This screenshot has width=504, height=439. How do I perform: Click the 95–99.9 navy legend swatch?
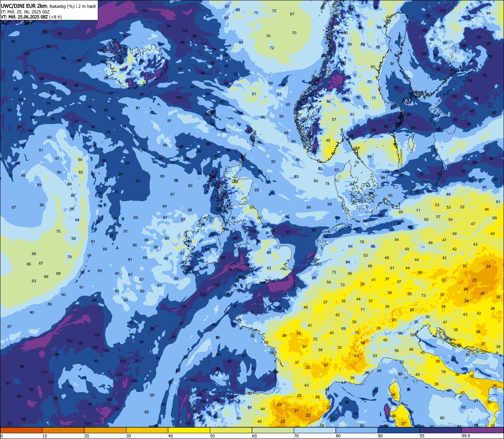pyautogui.click(x=441, y=430)
